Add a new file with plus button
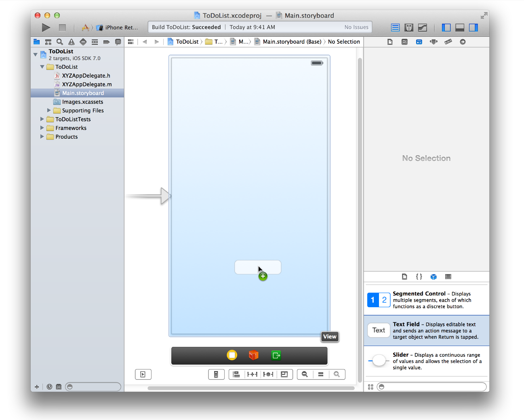Image resolution: width=524 pixels, height=420 pixels. 37,387
